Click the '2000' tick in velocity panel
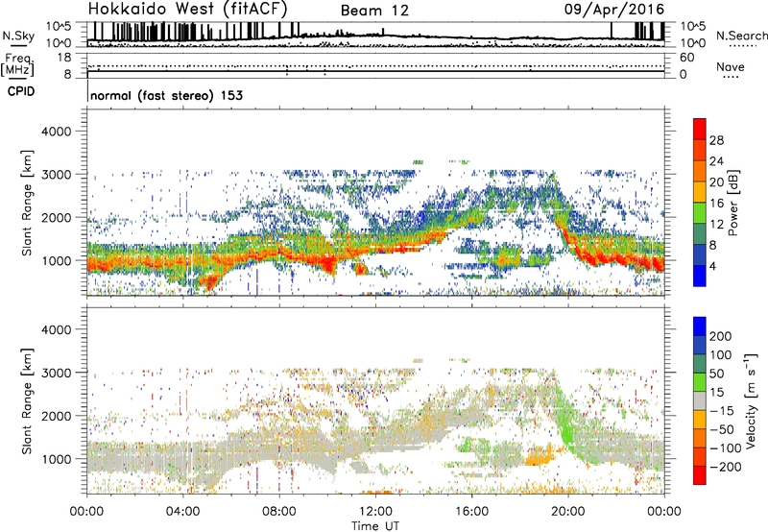 tap(56, 416)
